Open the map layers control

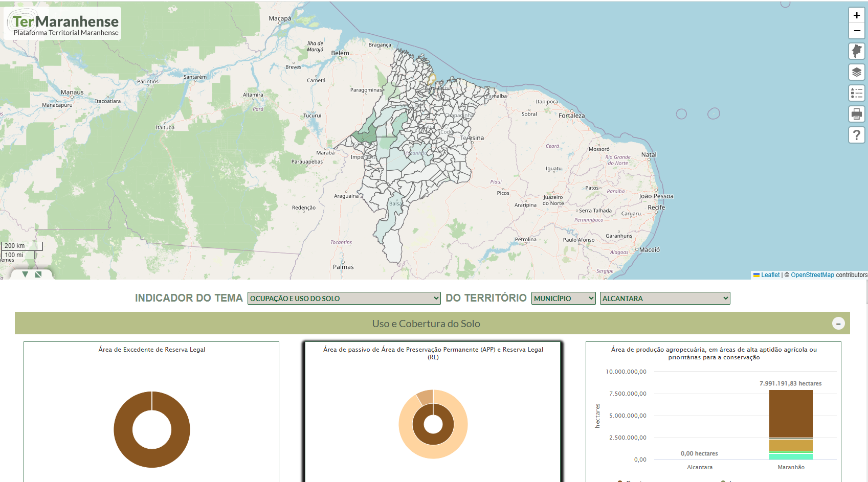point(857,72)
